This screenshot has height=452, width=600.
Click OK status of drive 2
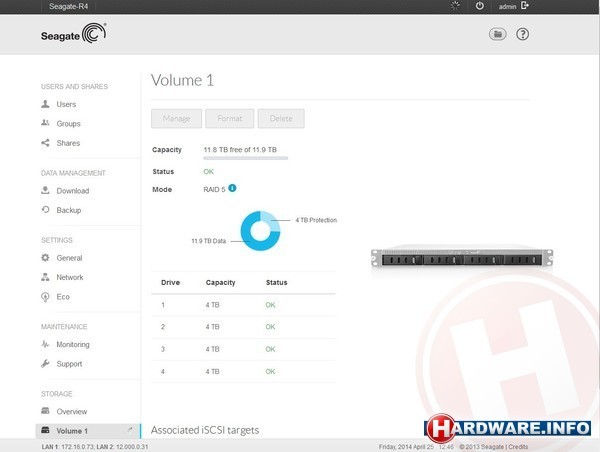[x=271, y=327]
